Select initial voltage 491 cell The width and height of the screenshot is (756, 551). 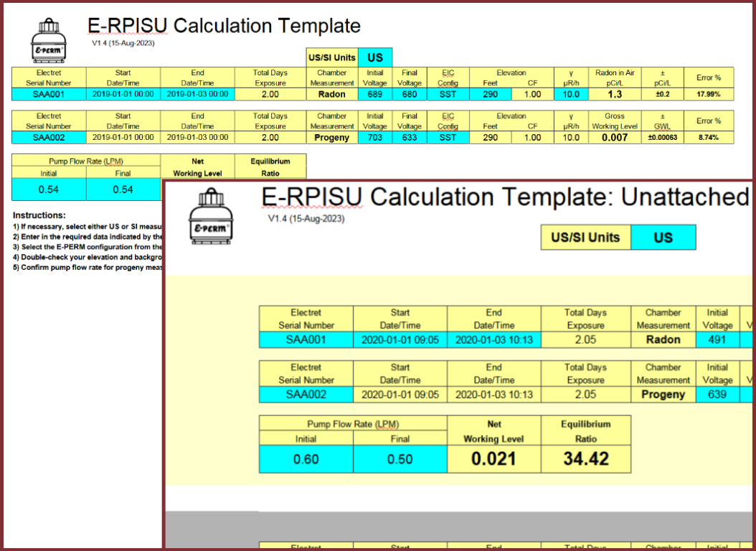[x=717, y=339]
